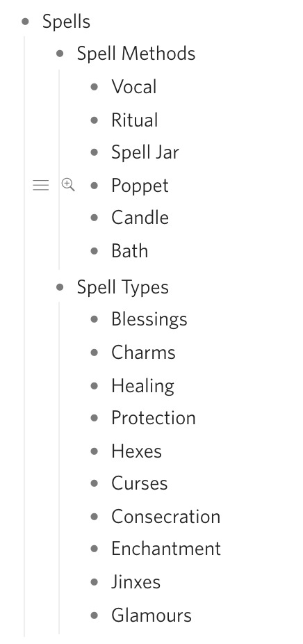
Task: Select the Consecration entry
Action: pyautogui.click(x=166, y=517)
